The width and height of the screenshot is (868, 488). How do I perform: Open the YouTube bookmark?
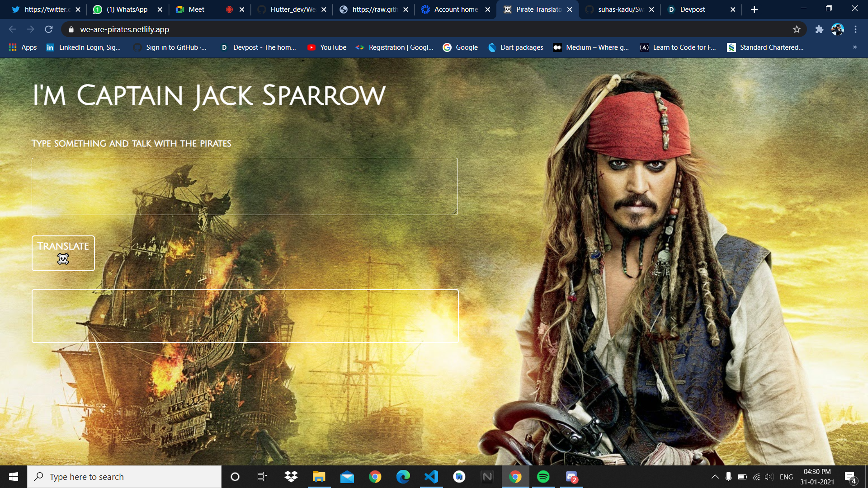point(327,47)
